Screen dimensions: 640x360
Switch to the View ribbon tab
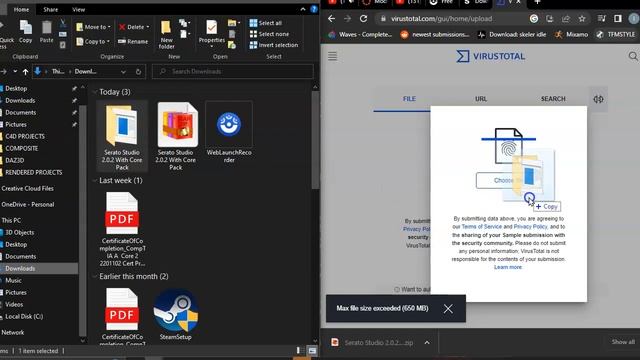[x=78, y=9]
